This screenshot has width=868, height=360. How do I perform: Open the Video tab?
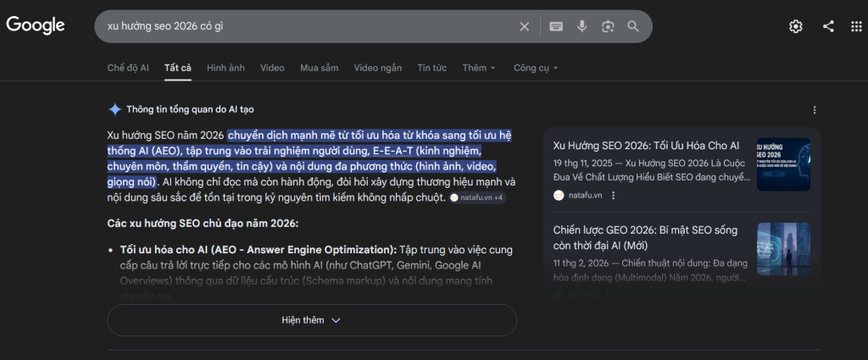point(272,68)
